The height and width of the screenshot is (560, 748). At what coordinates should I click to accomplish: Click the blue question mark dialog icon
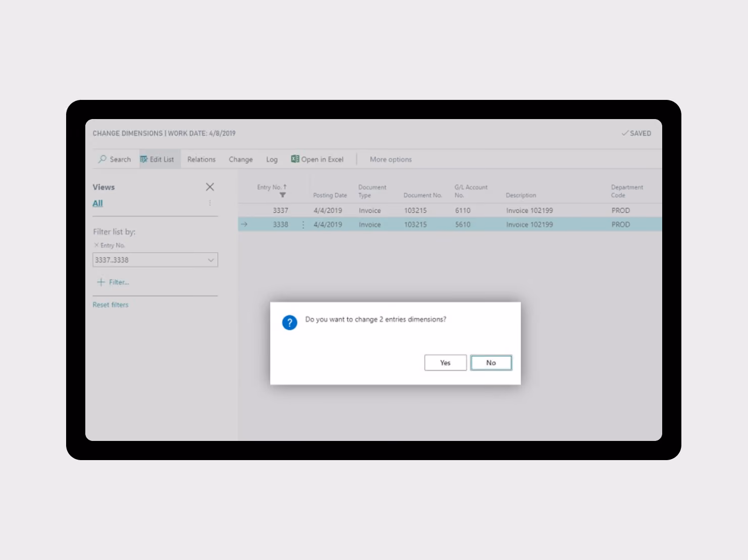coord(290,322)
